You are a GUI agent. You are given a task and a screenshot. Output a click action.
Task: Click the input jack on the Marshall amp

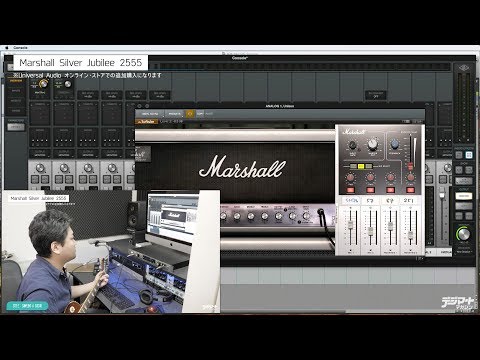click(x=321, y=211)
